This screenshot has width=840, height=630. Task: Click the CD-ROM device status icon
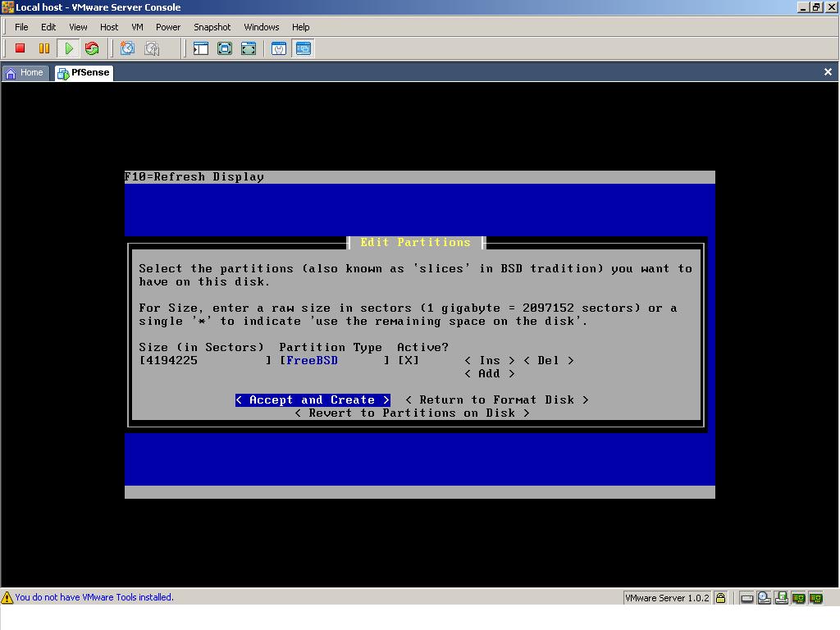765,598
